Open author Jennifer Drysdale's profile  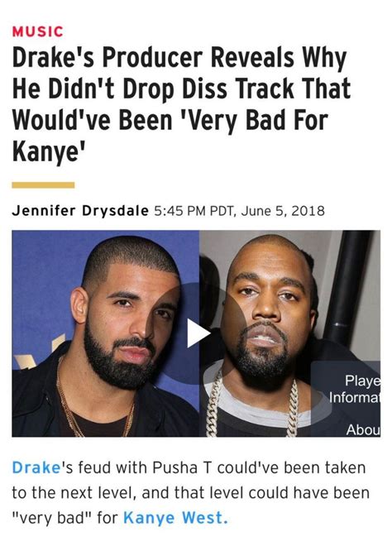tap(80, 211)
